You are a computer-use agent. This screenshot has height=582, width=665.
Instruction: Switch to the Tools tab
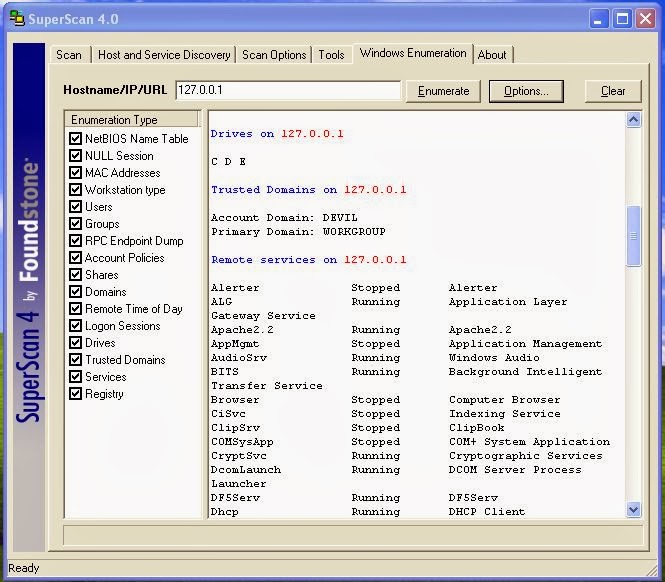point(331,55)
